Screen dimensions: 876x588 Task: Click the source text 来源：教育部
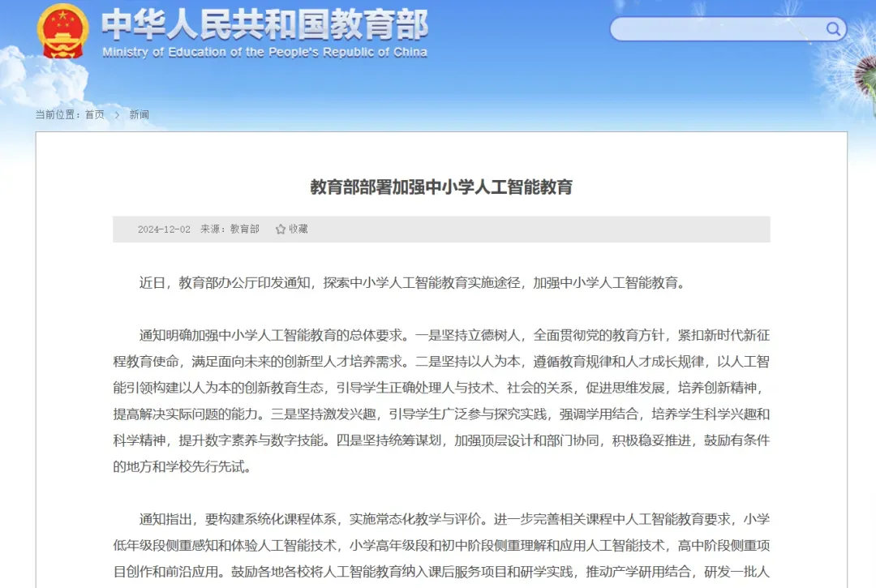coord(230,229)
